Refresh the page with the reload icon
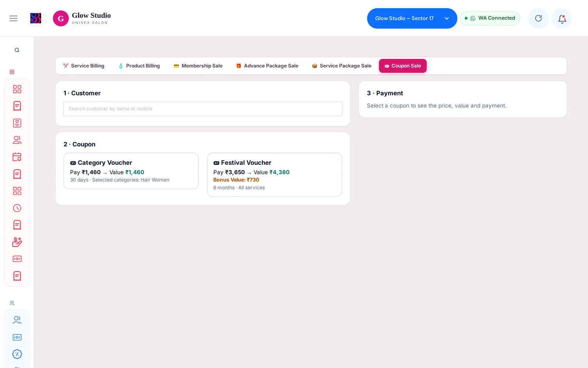 coord(538,18)
